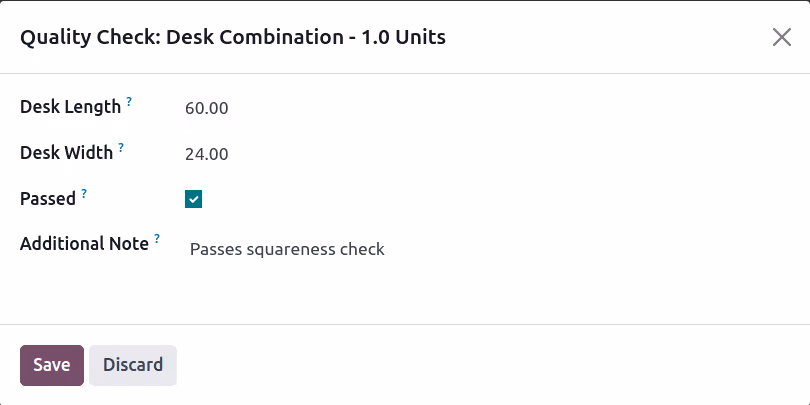810x405 pixels.
Task: Click the 'Passes squareness check' note text
Action: [x=287, y=249]
